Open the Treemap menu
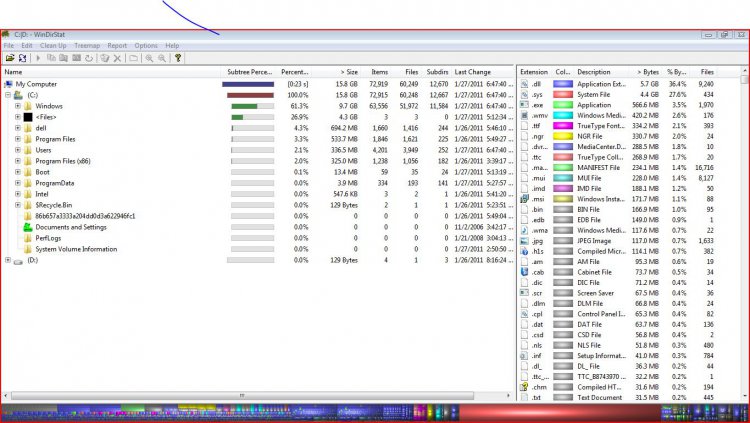 pyautogui.click(x=87, y=45)
